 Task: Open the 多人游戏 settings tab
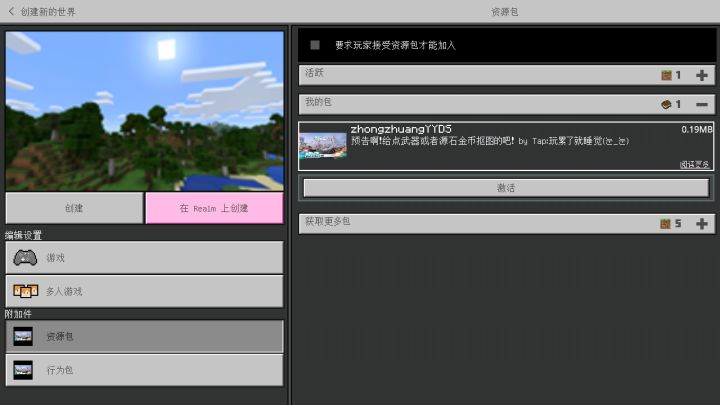click(x=144, y=291)
